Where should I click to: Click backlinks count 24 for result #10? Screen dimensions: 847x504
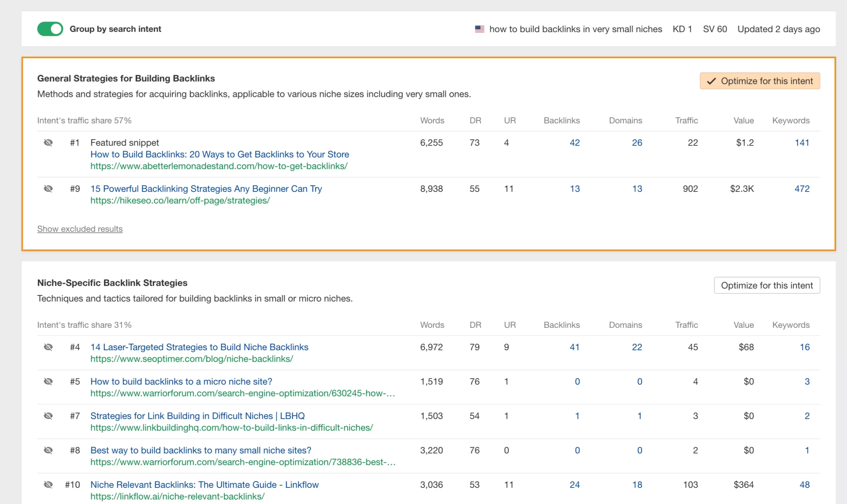pos(574,484)
